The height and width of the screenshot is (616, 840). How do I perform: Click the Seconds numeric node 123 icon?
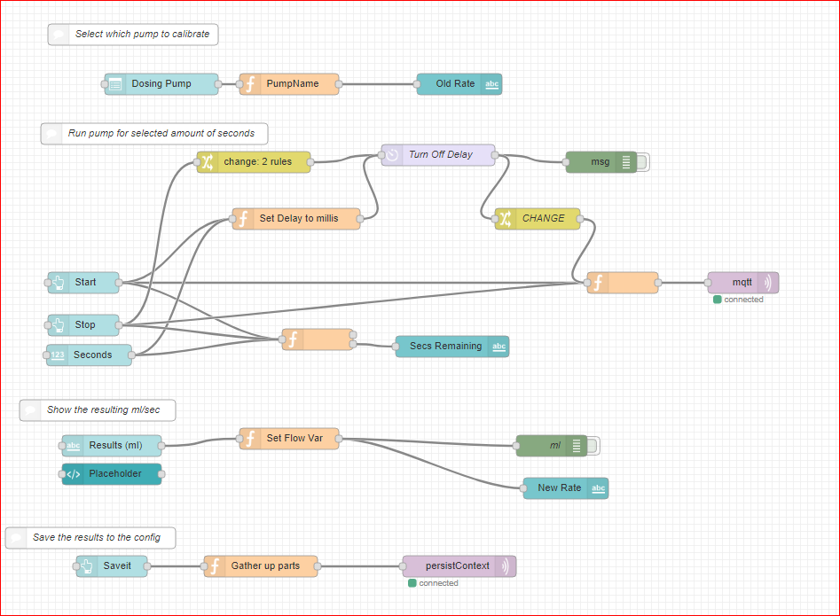58,355
